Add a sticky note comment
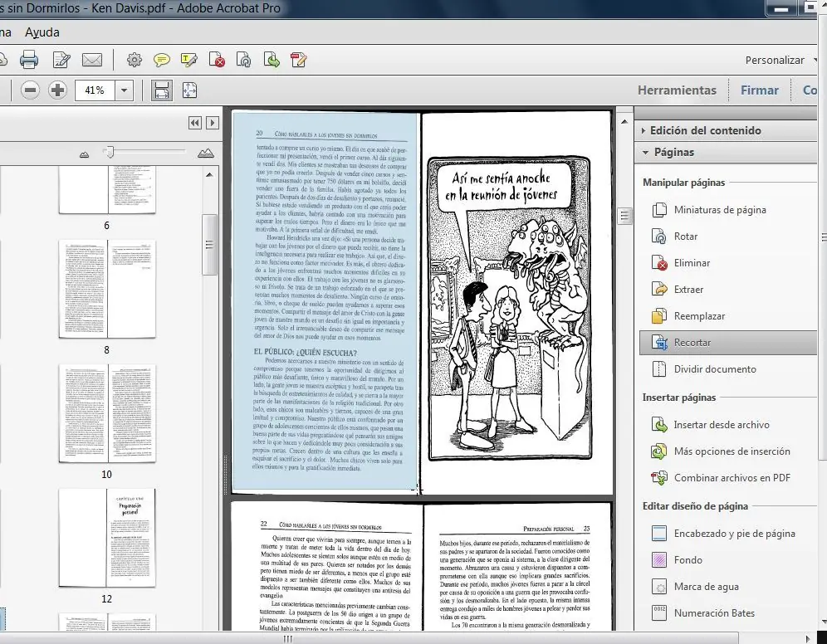 tap(161, 60)
